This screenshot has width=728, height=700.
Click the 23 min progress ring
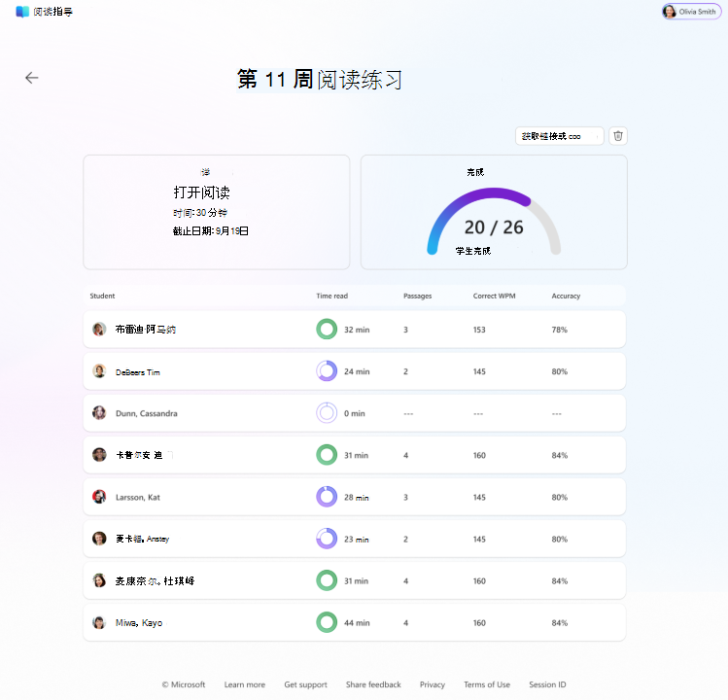327,539
